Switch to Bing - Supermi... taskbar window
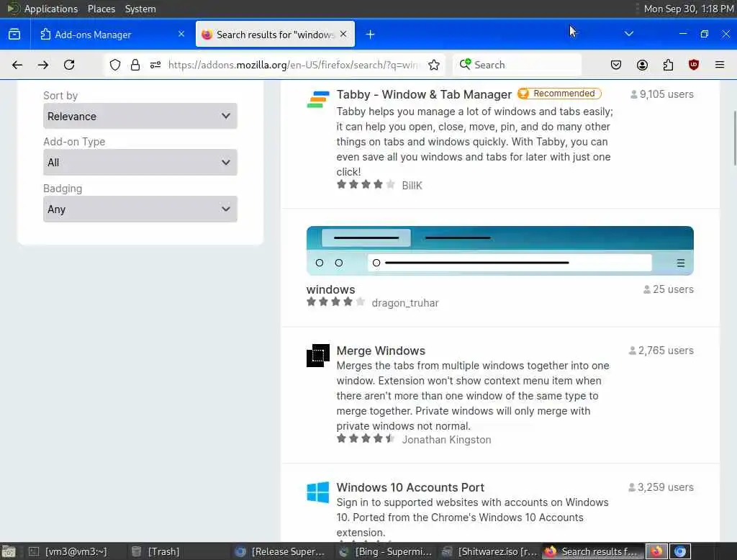 pyautogui.click(x=386, y=551)
